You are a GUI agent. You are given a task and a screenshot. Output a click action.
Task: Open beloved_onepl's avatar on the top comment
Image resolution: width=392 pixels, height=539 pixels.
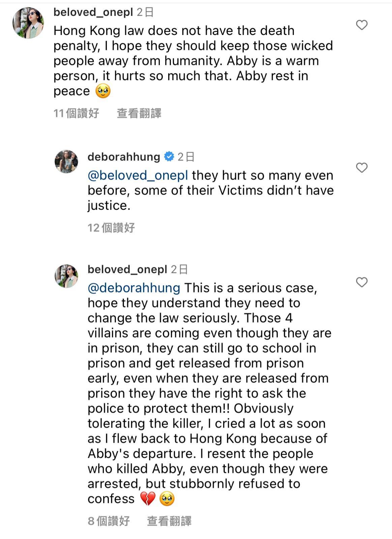(x=28, y=23)
